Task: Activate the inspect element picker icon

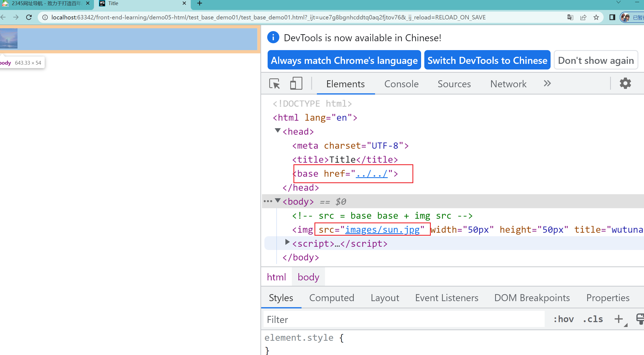Action: tap(274, 84)
